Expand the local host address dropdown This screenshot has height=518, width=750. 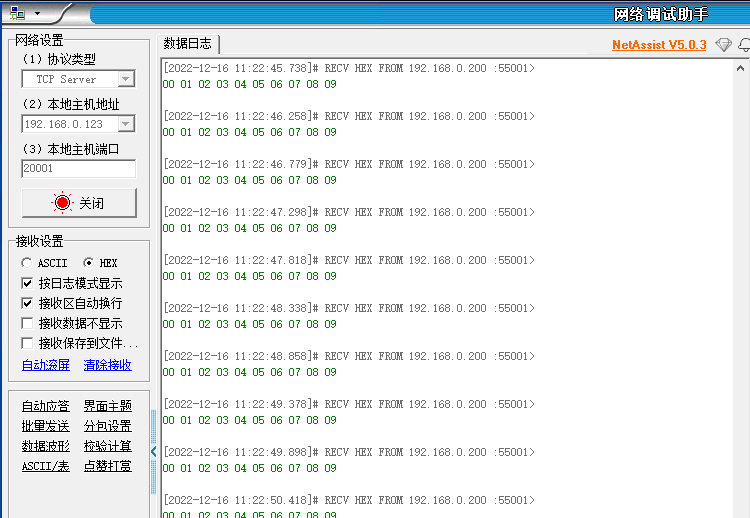(126, 124)
